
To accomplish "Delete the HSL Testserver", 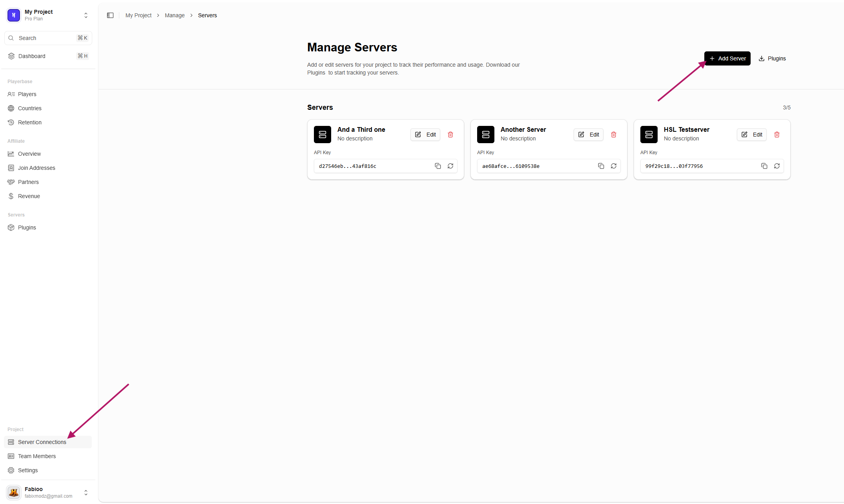I will 777,135.
